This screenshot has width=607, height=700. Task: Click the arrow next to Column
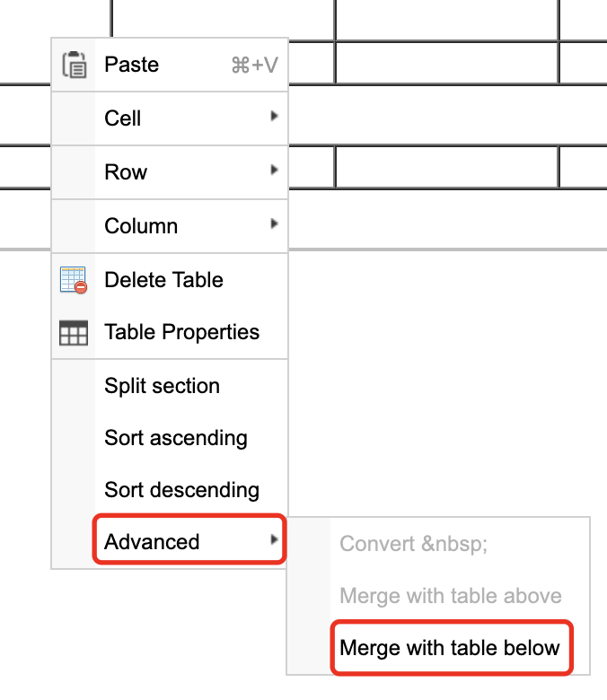click(274, 225)
